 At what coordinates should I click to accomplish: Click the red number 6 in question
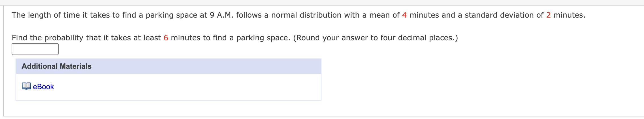pos(166,38)
